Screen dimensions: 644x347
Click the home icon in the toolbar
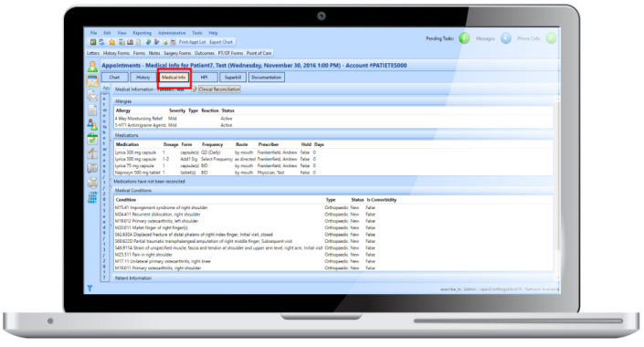click(x=111, y=42)
